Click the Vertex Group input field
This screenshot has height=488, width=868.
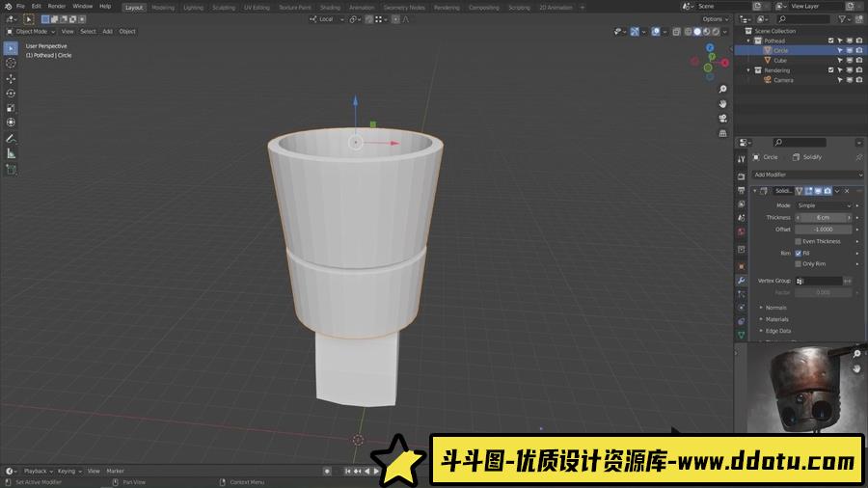pyautogui.click(x=819, y=281)
